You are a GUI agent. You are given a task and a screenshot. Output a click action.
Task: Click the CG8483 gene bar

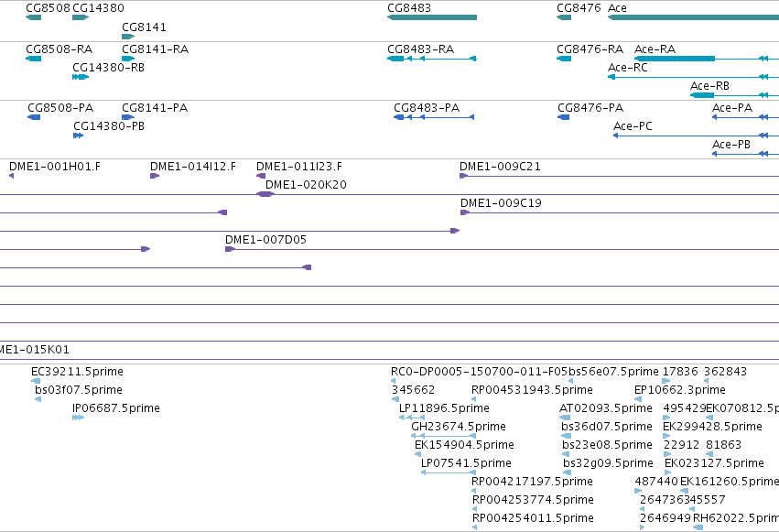point(432,17)
